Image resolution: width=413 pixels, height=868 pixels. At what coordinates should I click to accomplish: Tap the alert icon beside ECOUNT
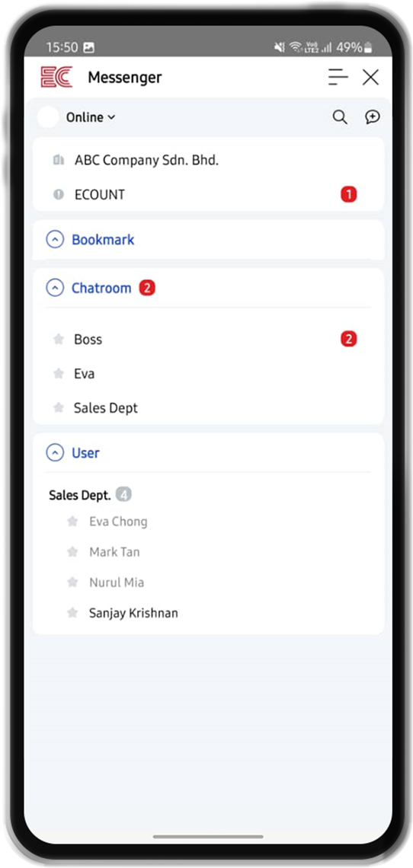click(58, 194)
